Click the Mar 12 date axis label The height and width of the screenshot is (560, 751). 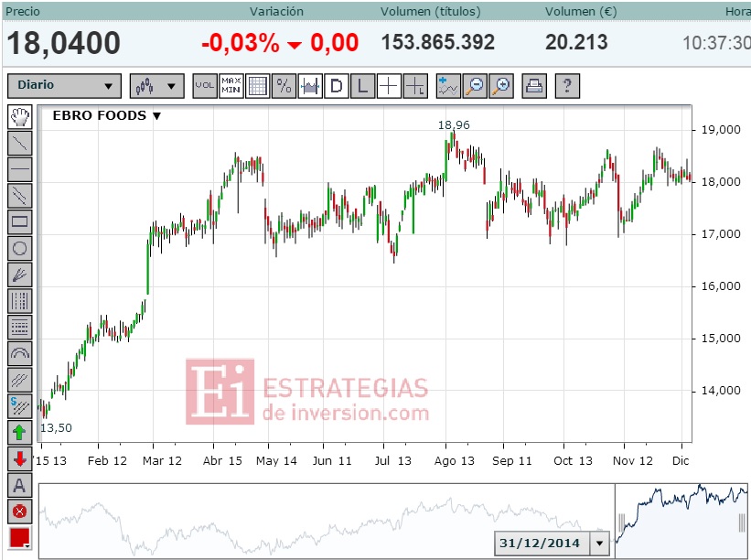(x=162, y=461)
